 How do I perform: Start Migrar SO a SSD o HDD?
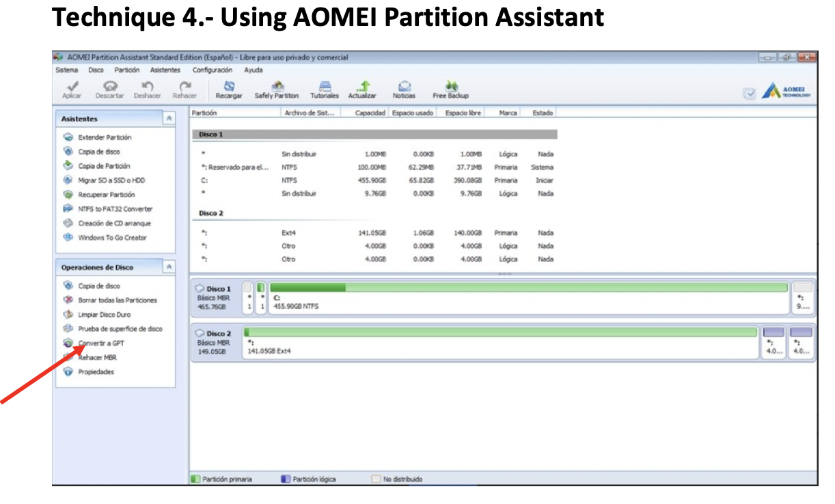click(x=111, y=180)
